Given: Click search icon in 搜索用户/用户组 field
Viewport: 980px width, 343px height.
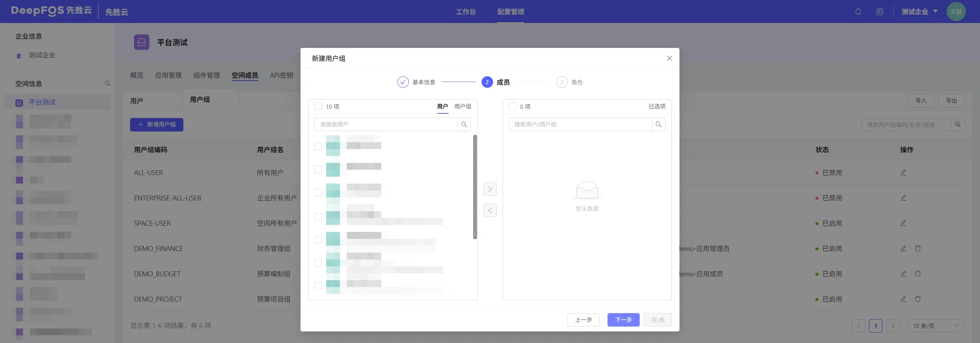Looking at the screenshot, I should (x=658, y=124).
